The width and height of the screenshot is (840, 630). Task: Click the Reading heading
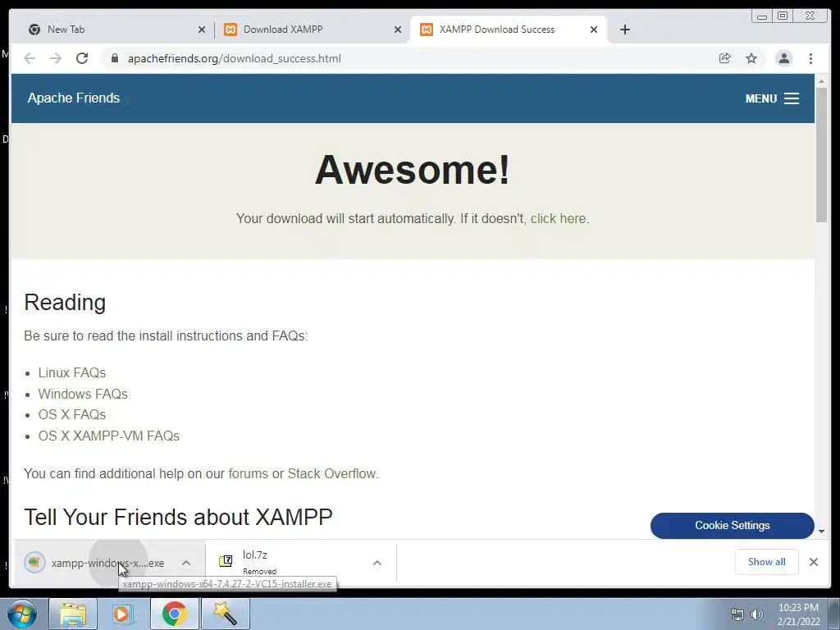tap(65, 303)
